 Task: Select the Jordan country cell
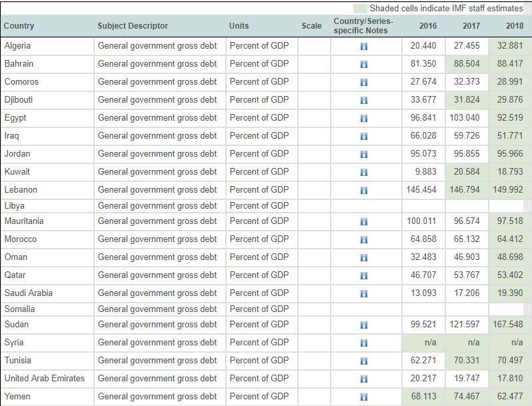pos(17,153)
